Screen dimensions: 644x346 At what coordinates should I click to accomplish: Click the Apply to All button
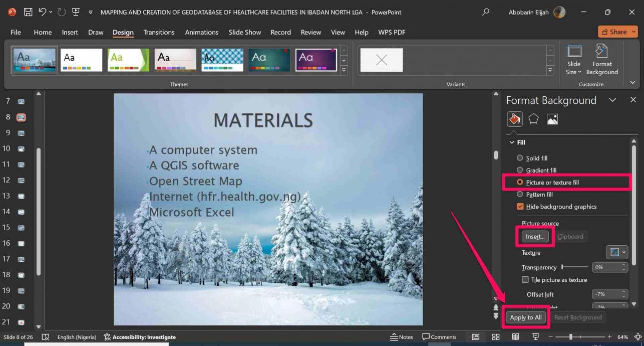coord(525,317)
